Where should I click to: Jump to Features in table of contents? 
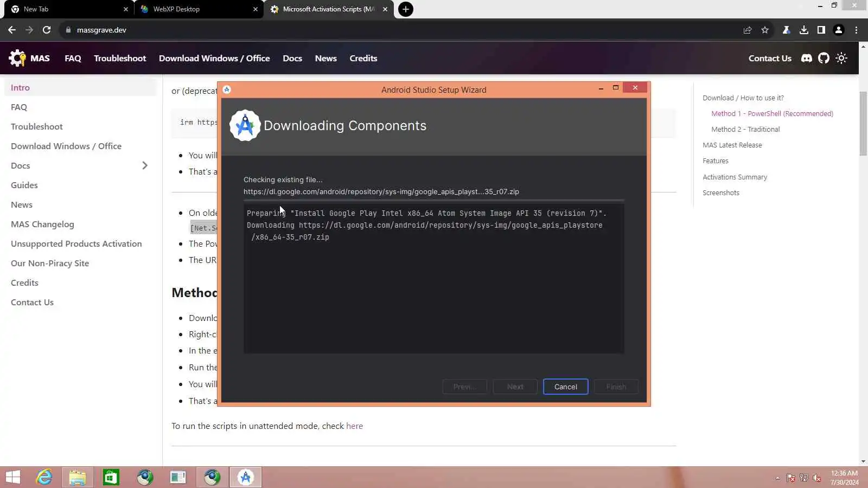tap(716, 161)
